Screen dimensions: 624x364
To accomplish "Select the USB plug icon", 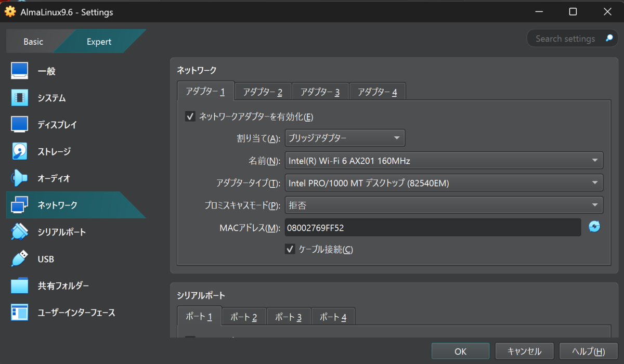I will [x=19, y=259].
